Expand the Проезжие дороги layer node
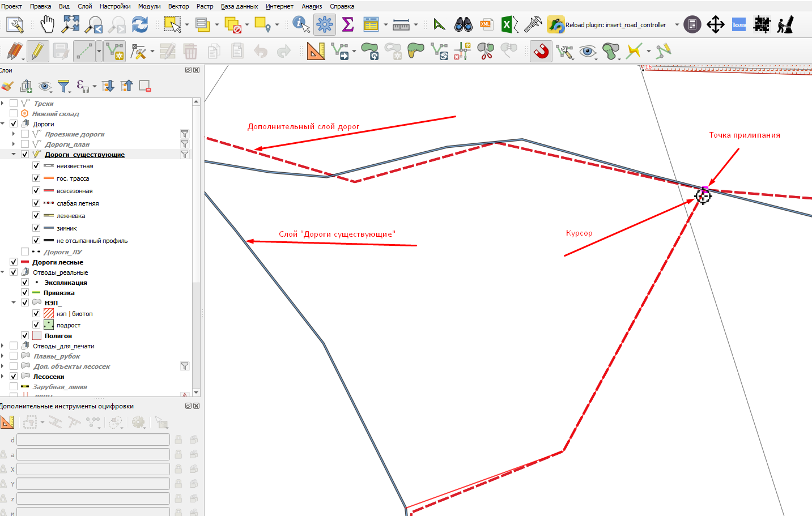Screen dimensions: 812x516 [x=14, y=134]
